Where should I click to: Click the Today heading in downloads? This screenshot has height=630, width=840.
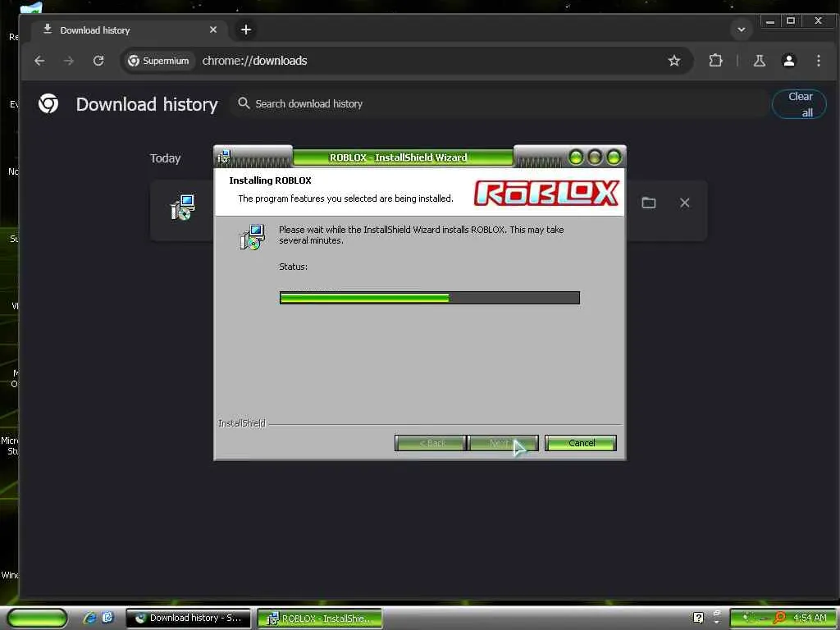tap(165, 158)
